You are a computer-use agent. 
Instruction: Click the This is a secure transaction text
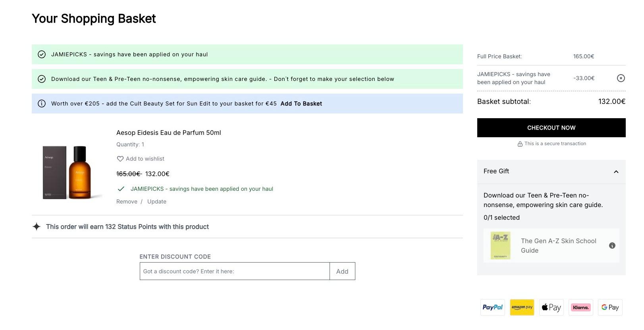point(555,144)
